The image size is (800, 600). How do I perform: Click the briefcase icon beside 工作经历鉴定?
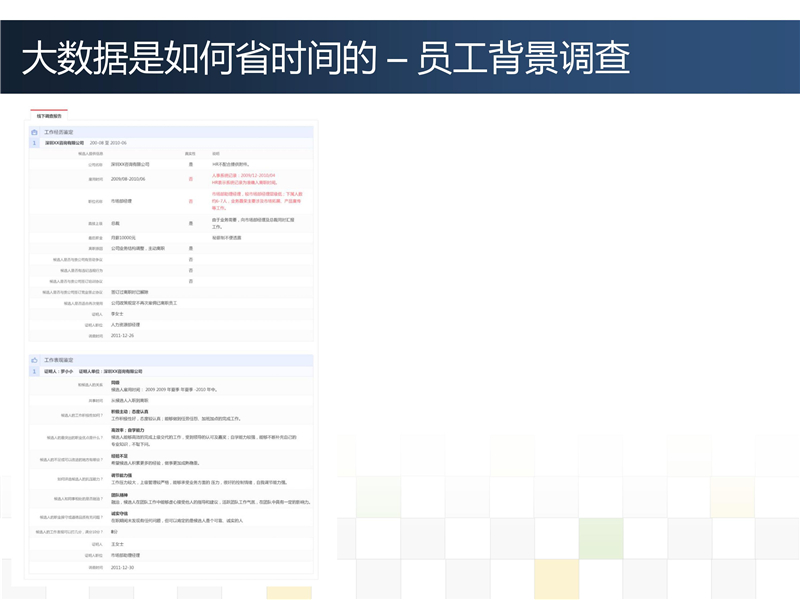click(34, 132)
